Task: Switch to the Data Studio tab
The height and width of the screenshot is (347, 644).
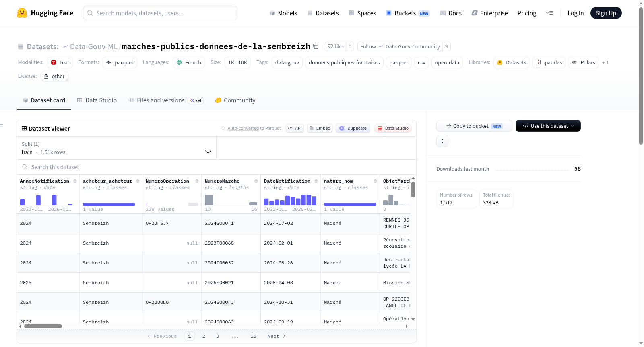Action: click(97, 100)
